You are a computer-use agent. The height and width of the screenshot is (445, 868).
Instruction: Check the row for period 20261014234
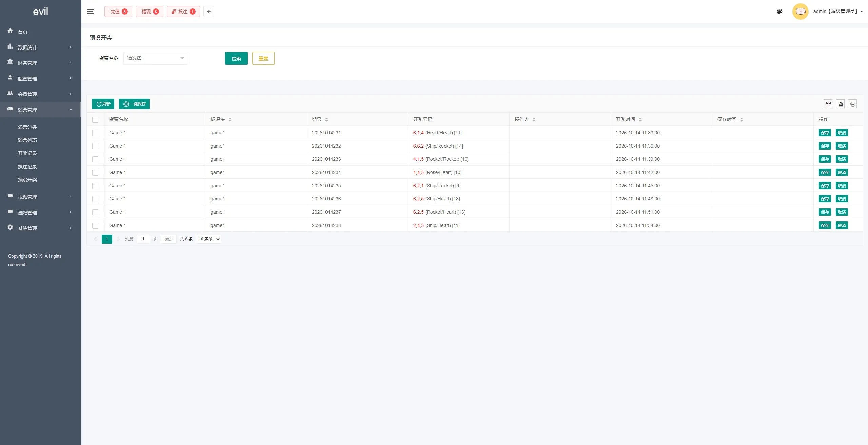click(95, 173)
